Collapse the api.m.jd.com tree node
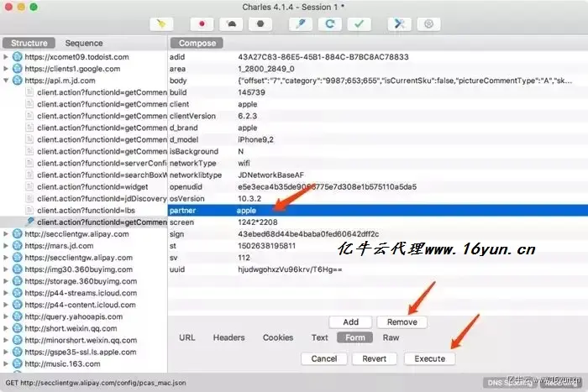This screenshot has height=392, width=588. [6, 81]
